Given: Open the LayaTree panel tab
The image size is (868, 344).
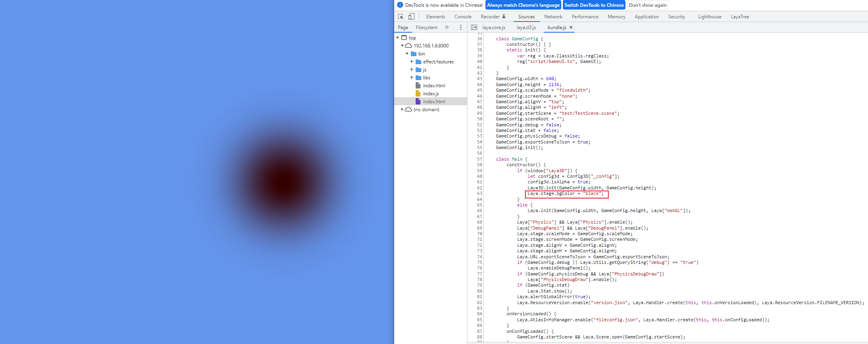Looking at the screenshot, I should click(x=740, y=16).
